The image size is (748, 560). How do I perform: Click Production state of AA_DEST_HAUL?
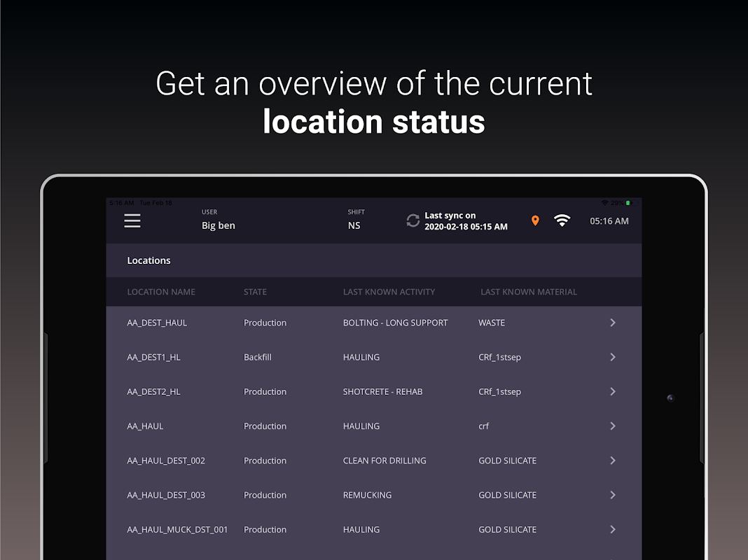[x=265, y=323]
